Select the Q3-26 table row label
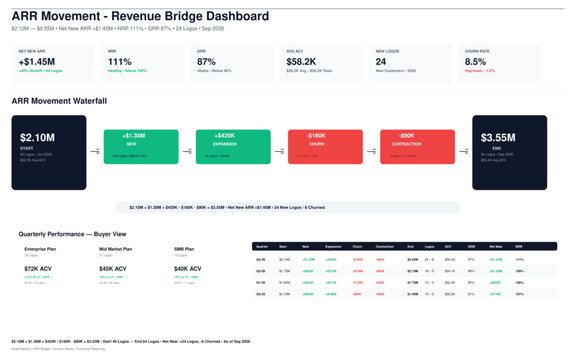This screenshot has height=360, width=576. (x=260, y=259)
